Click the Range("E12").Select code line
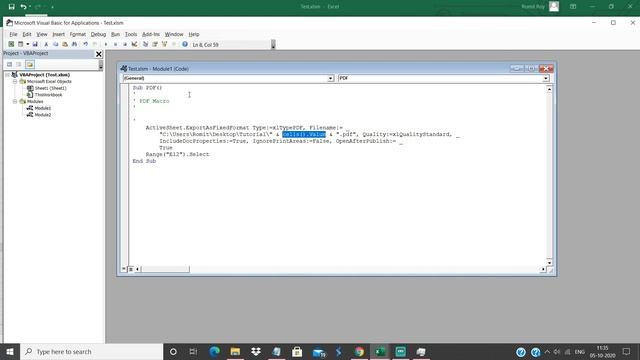 click(178, 154)
